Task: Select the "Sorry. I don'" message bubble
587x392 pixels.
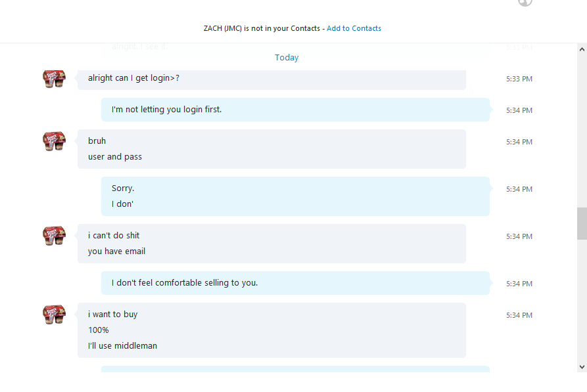Action: coord(295,196)
